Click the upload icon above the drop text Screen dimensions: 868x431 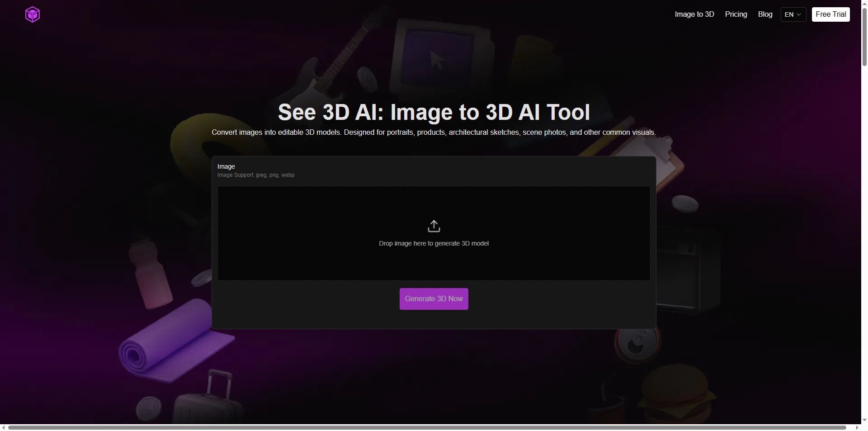pos(434,226)
